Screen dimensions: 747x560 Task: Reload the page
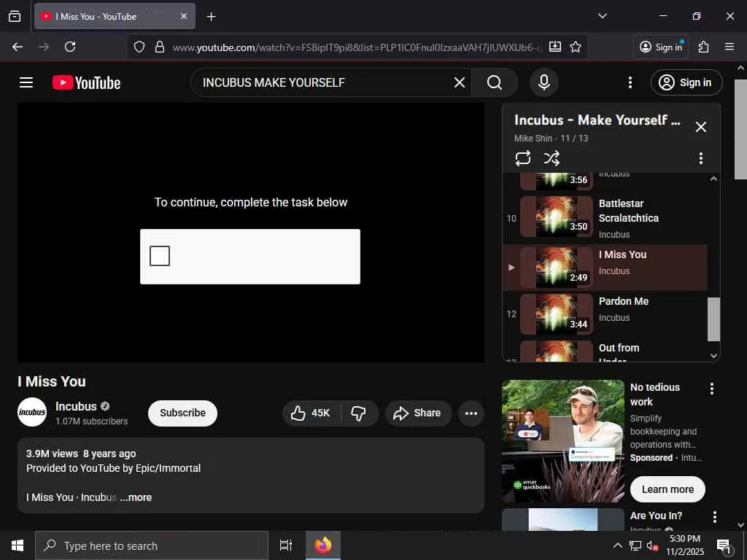(70, 47)
